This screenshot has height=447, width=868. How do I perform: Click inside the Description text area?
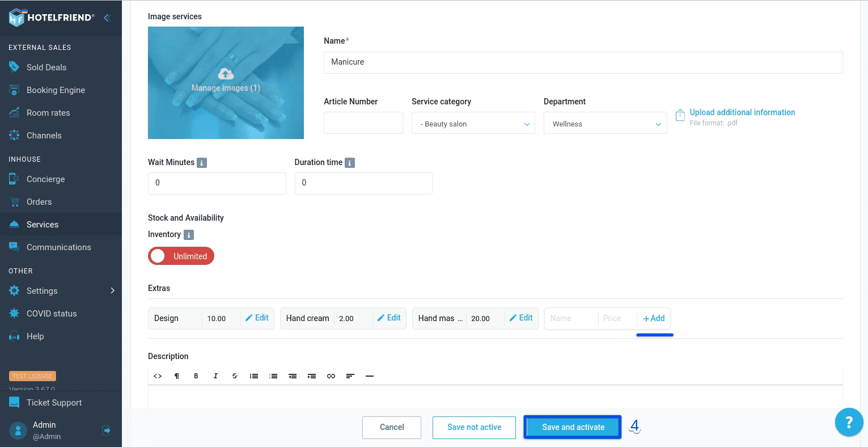tap(496, 396)
